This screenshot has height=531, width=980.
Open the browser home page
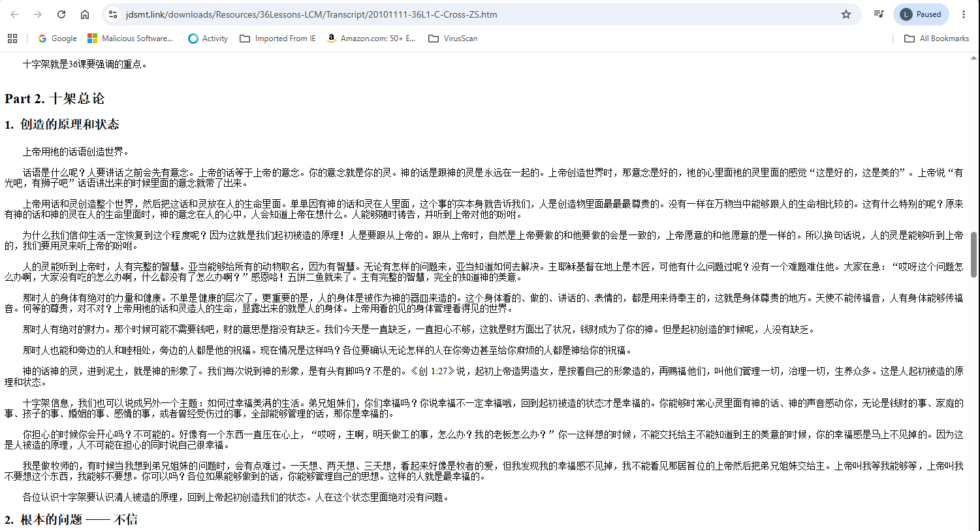[85, 14]
